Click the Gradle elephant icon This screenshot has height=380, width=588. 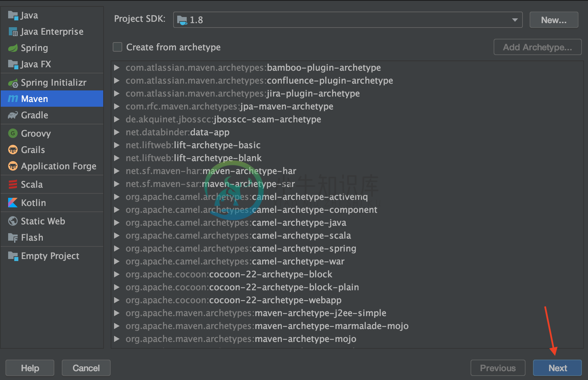click(13, 115)
